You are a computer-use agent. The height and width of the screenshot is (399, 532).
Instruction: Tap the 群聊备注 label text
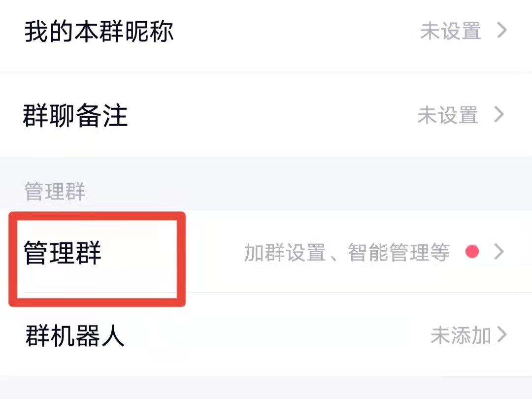click(x=75, y=115)
